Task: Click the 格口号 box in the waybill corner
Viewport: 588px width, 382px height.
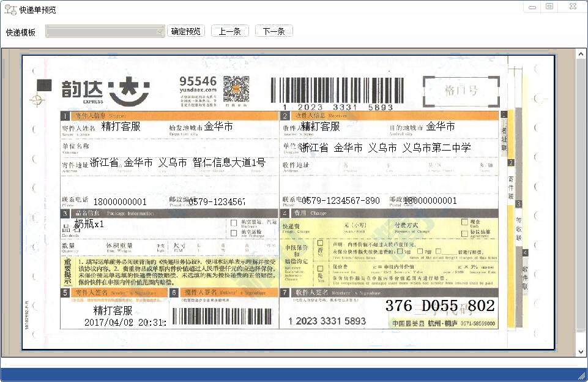Action: click(x=460, y=90)
